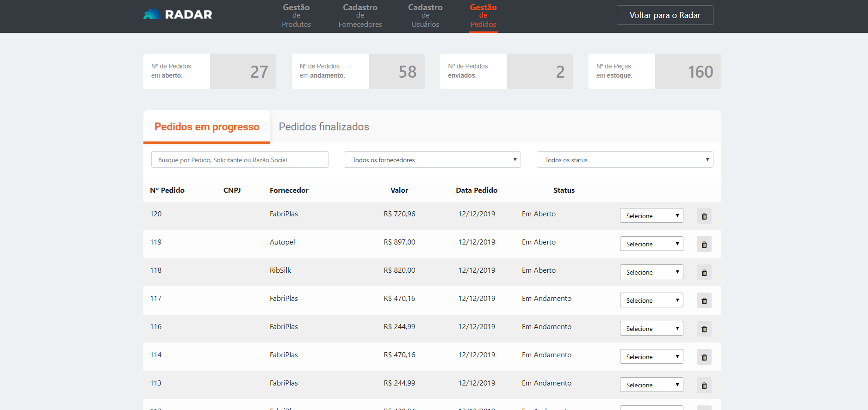Screen dimensions: 868x410
Task: Focus the order search input field
Action: [240, 160]
